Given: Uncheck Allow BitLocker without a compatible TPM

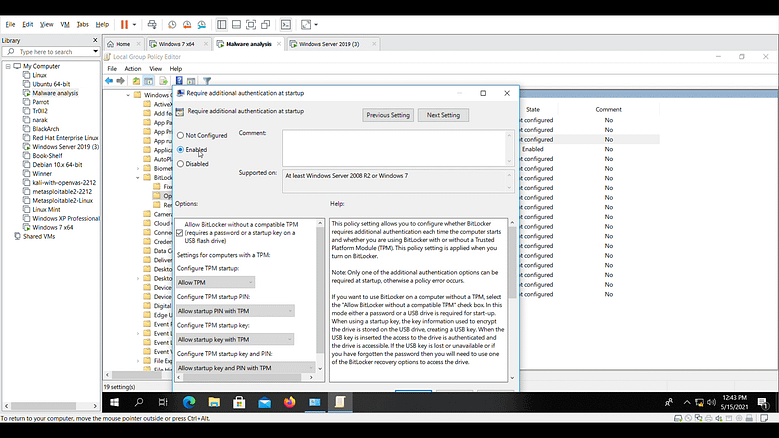Looking at the screenshot, I should [180, 232].
